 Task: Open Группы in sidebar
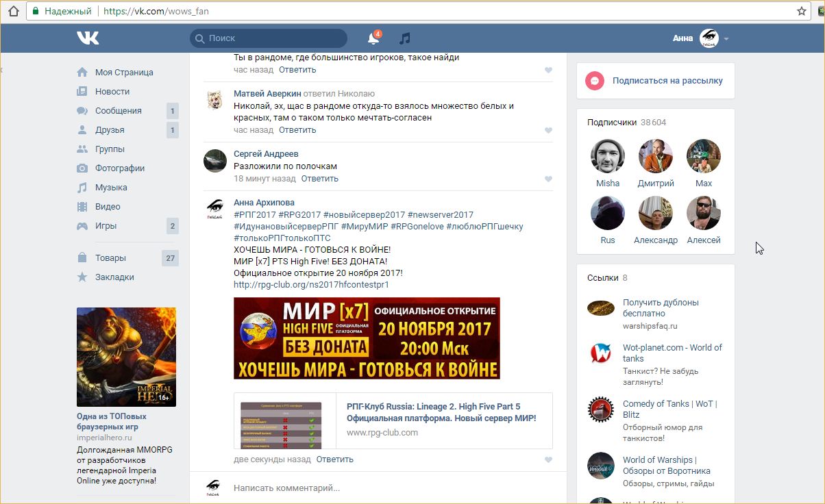[x=110, y=149]
